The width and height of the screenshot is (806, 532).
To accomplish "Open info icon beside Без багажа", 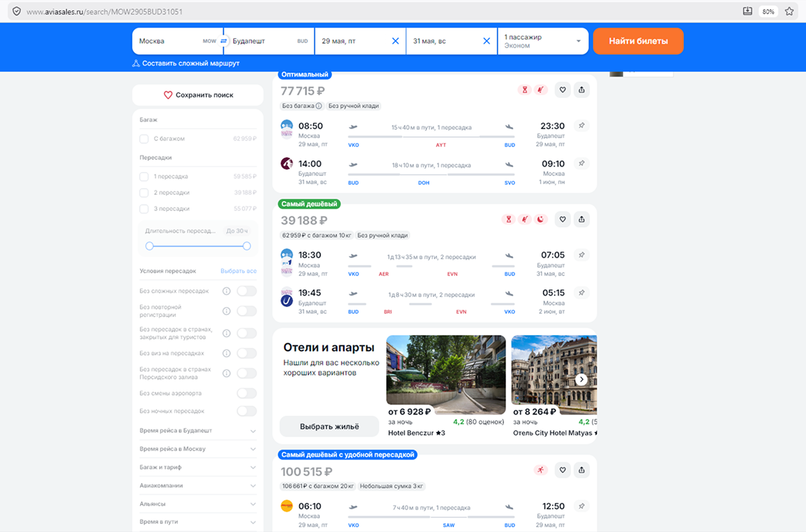I will click(319, 106).
